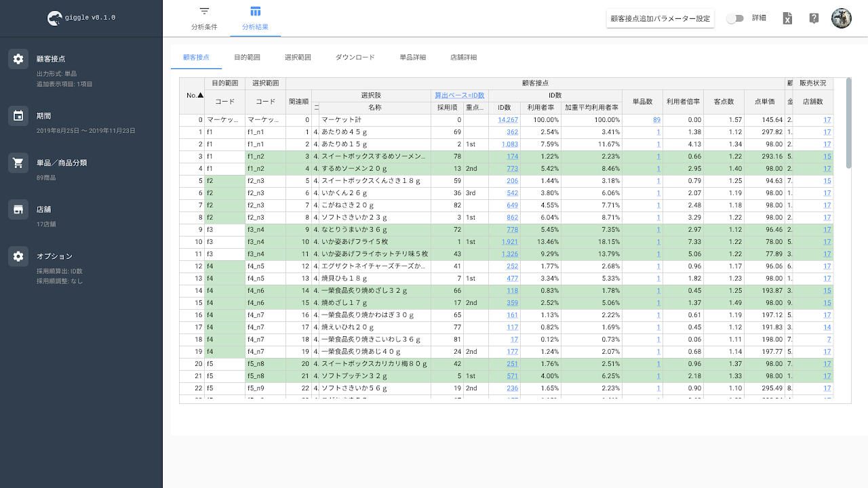Open ID数 link 1,921 for いか姿あげフライ５枚
Screen dimensions: 868x488
pos(510,242)
